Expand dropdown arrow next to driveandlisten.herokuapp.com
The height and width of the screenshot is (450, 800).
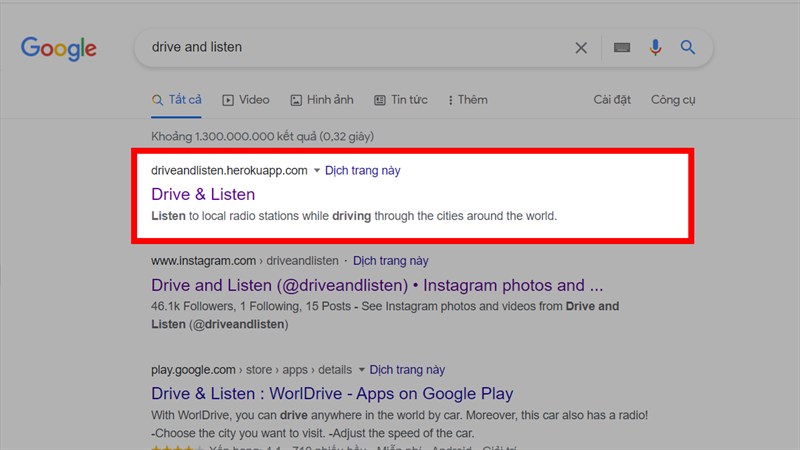click(x=316, y=170)
